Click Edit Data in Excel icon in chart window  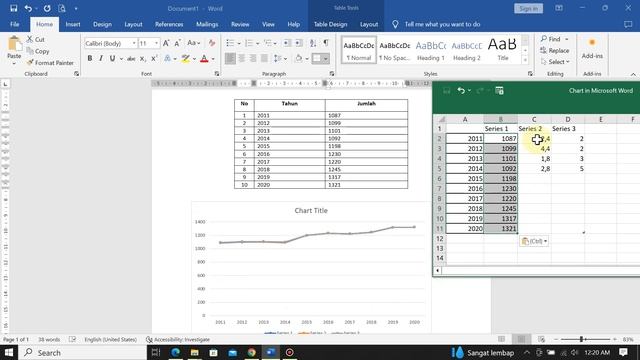(x=499, y=91)
